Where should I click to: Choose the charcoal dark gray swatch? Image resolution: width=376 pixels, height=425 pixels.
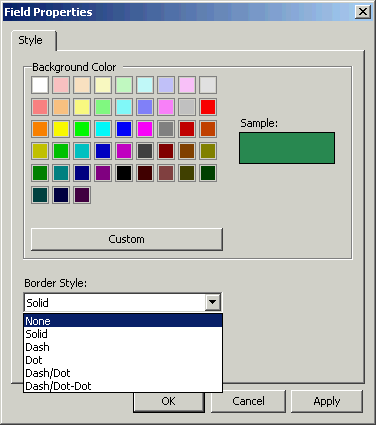145,151
